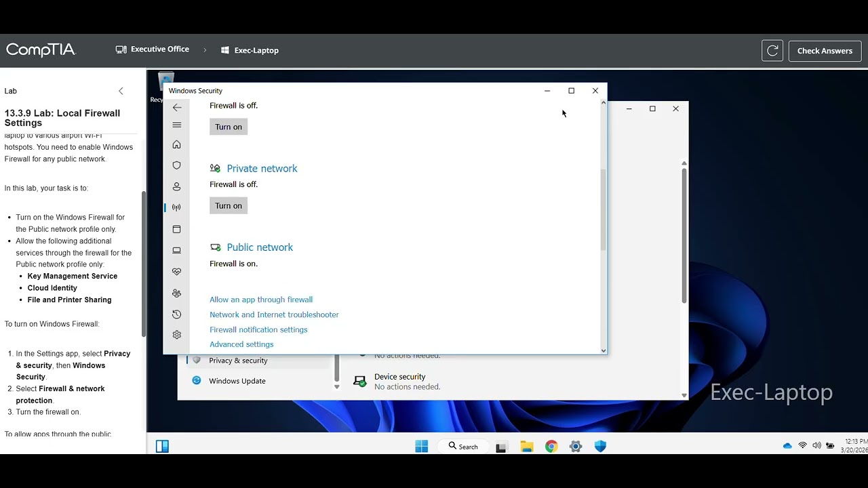Open Virus & threat protection shield icon
The height and width of the screenshot is (488, 868).
(x=176, y=165)
